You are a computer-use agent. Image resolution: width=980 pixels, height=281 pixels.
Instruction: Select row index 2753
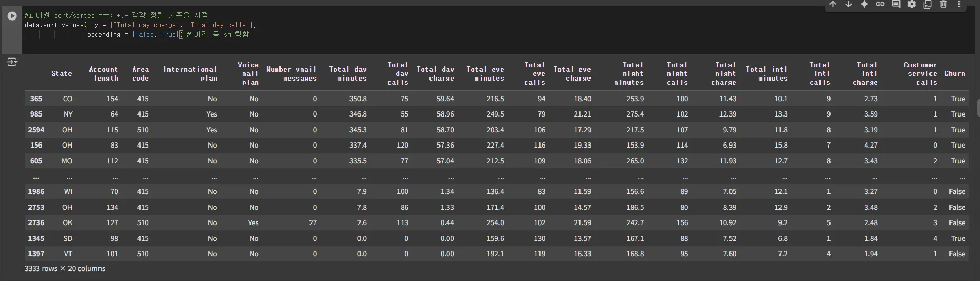point(36,207)
